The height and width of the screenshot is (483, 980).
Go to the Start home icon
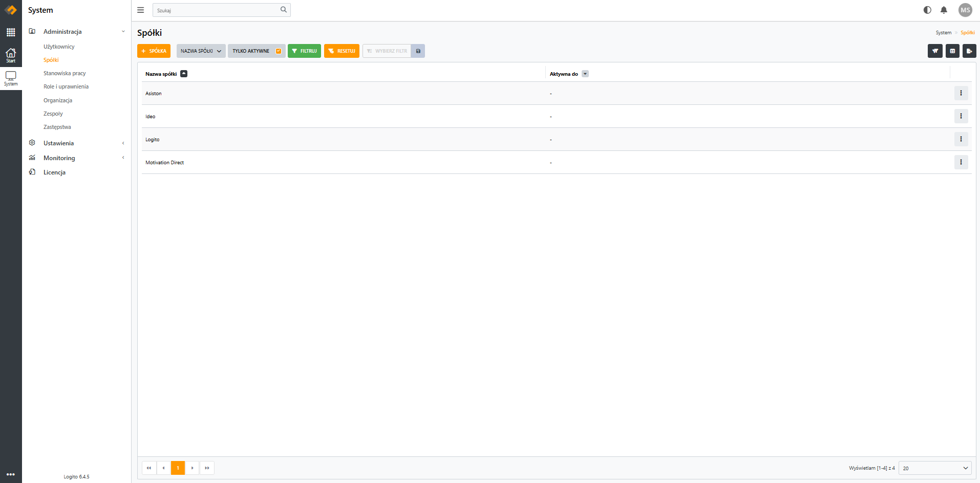click(11, 55)
